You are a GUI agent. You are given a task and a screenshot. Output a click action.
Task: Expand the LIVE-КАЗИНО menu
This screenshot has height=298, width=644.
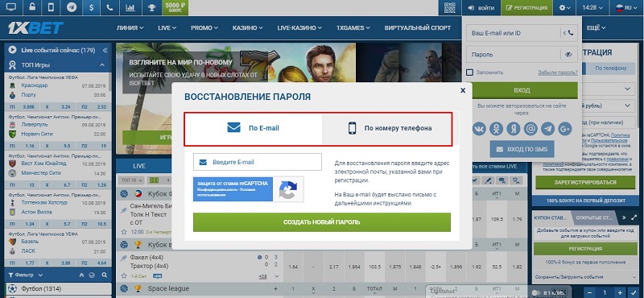click(299, 28)
